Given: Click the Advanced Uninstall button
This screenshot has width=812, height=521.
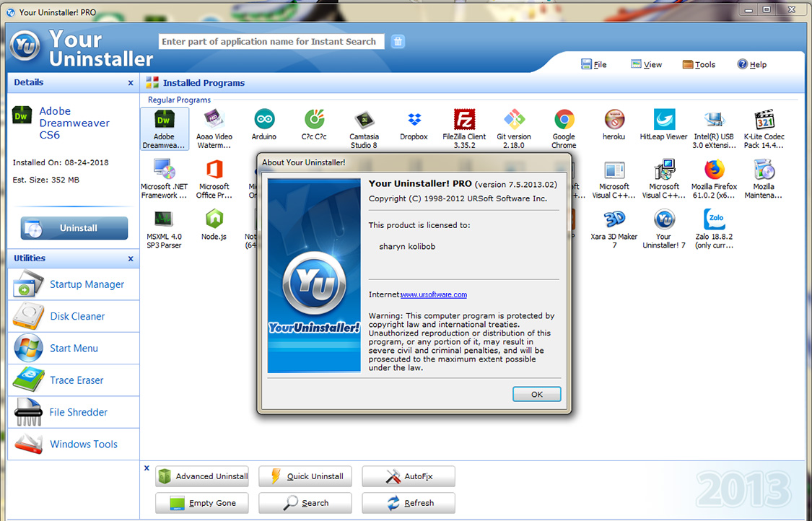Looking at the screenshot, I should 204,476.
